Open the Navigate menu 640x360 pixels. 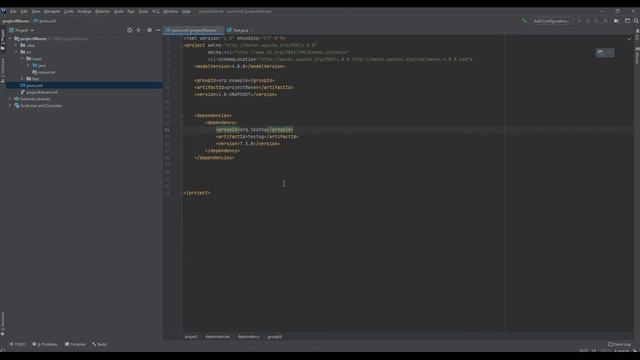click(52, 11)
